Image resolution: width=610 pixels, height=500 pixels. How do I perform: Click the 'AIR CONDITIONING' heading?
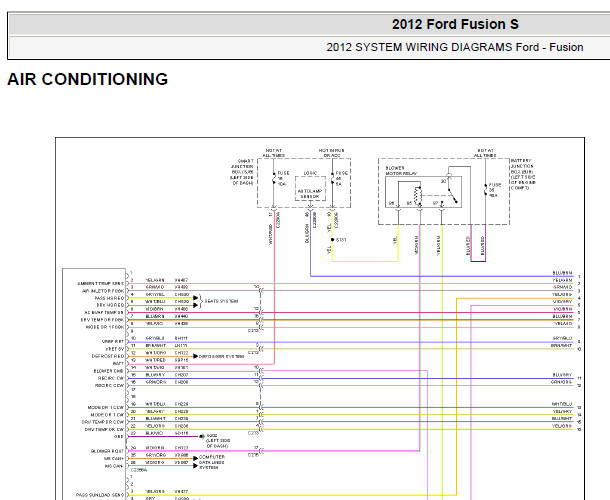coord(88,79)
